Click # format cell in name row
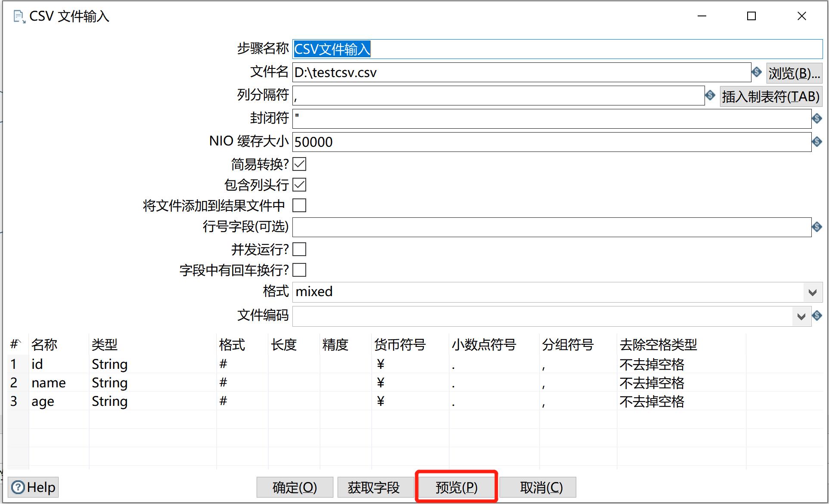829x504 pixels. pos(242,383)
